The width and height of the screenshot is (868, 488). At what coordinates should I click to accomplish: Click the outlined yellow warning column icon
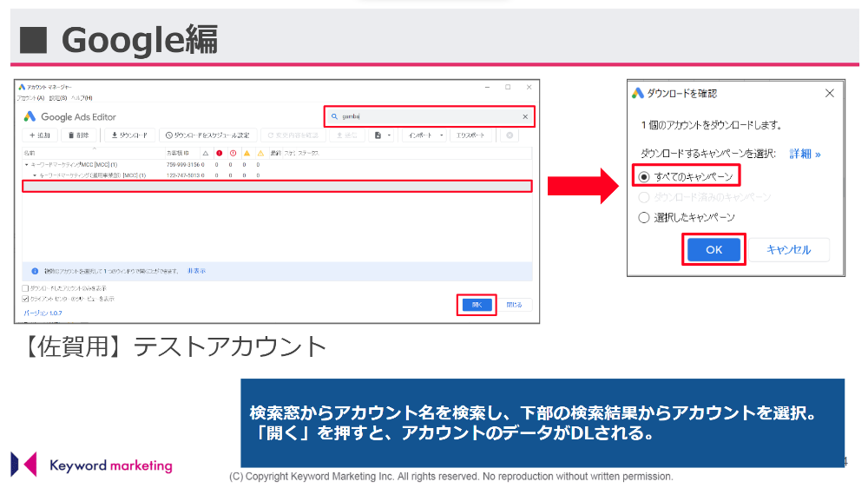[x=260, y=153]
